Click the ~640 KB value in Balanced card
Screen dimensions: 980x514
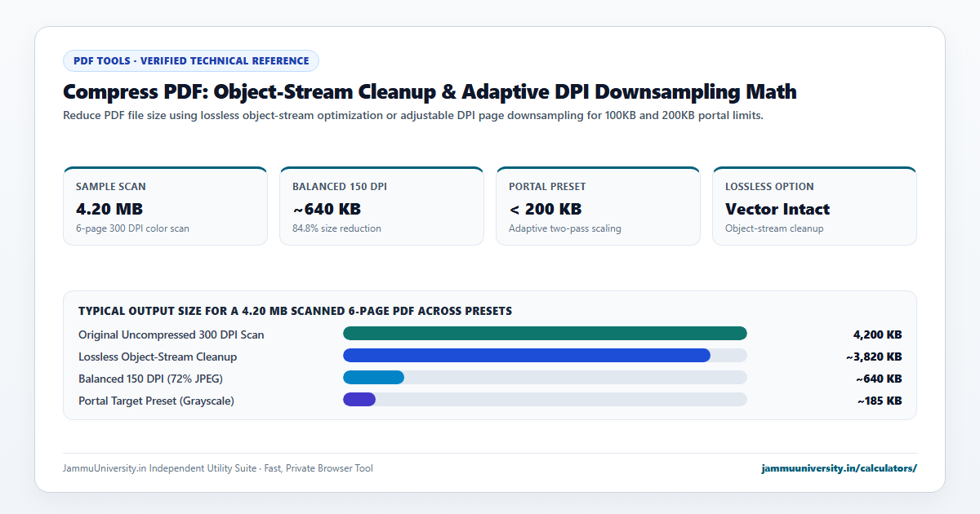click(x=327, y=209)
